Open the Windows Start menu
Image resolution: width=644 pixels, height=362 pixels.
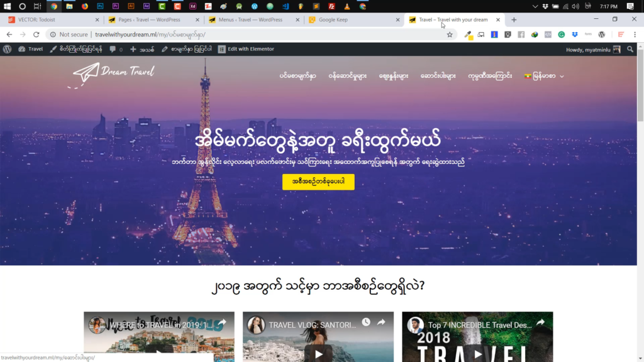tap(7, 6)
